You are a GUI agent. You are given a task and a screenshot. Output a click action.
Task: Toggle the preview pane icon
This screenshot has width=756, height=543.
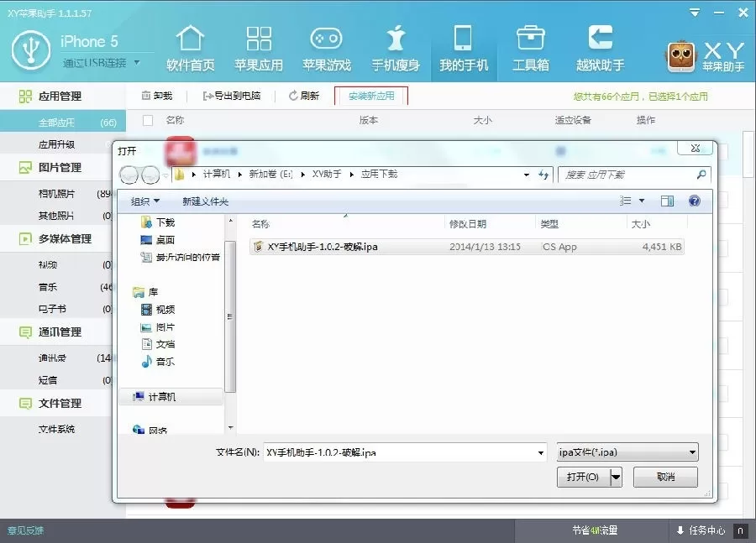pos(667,201)
